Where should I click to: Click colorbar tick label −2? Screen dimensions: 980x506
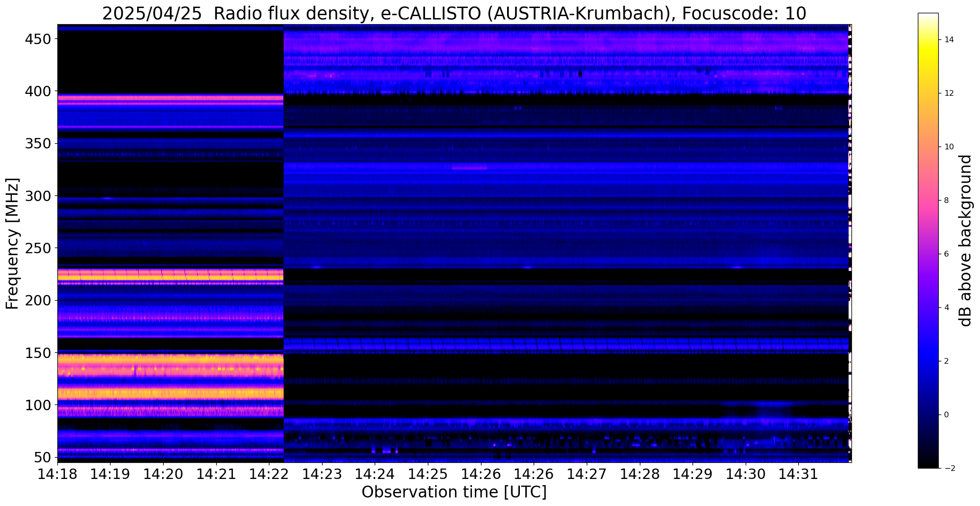(x=949, y=469)
